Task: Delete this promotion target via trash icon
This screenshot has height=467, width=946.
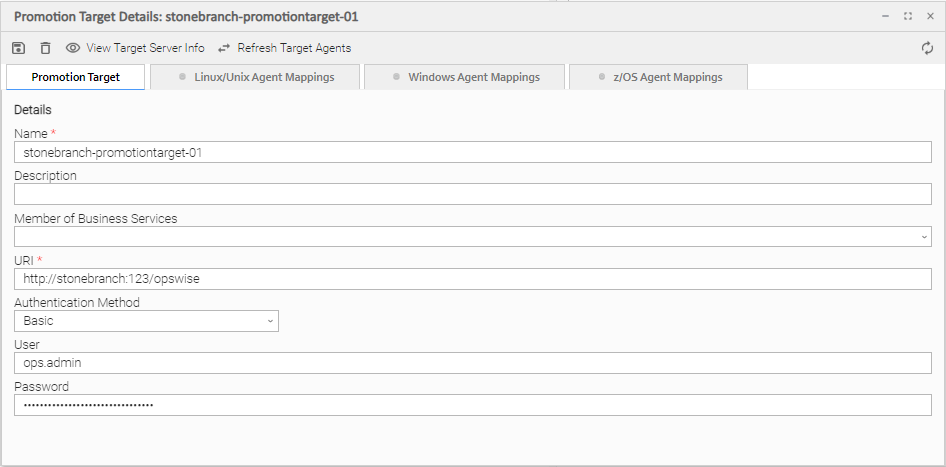Action: coord(45,48)
